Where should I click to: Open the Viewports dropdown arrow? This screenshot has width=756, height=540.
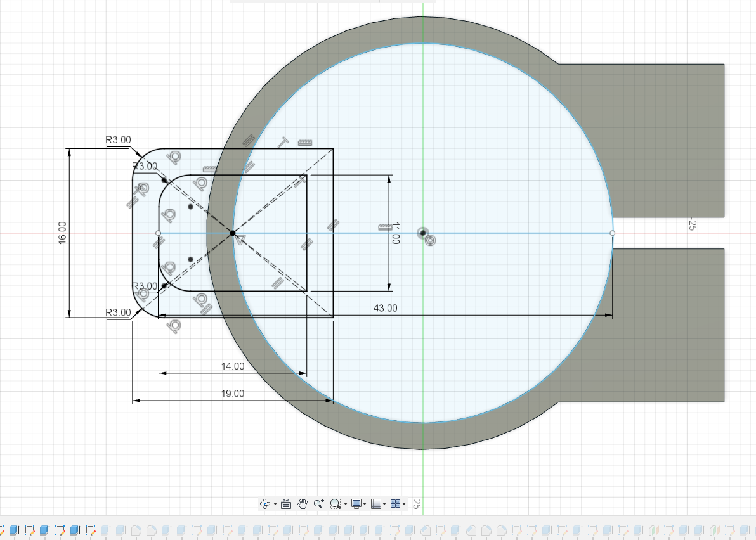(404, 505)
